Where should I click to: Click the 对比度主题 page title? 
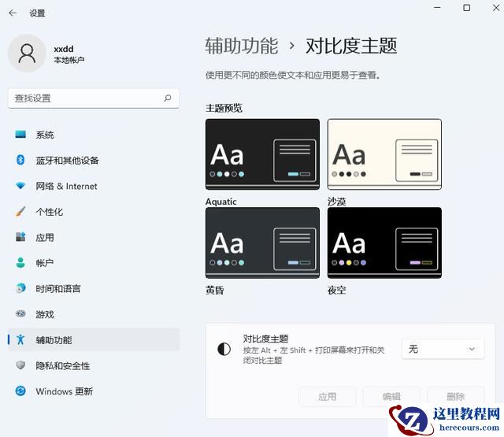tap(351, 46)
